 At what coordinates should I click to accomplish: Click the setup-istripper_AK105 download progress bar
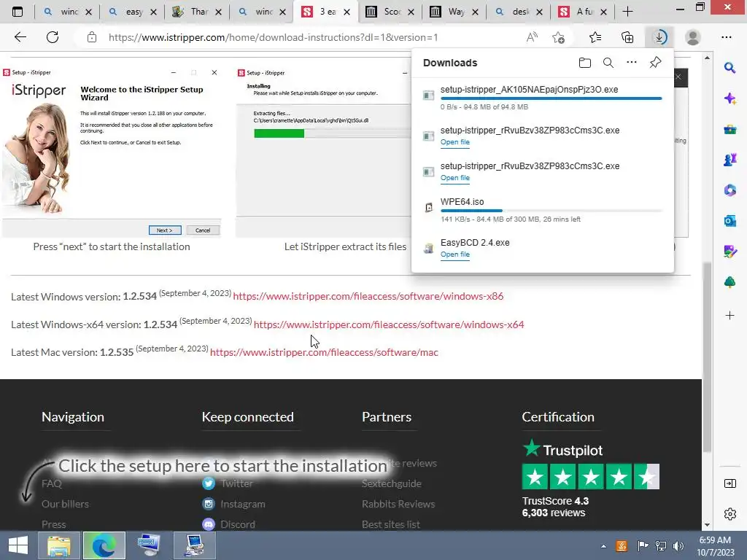[551, 98]
